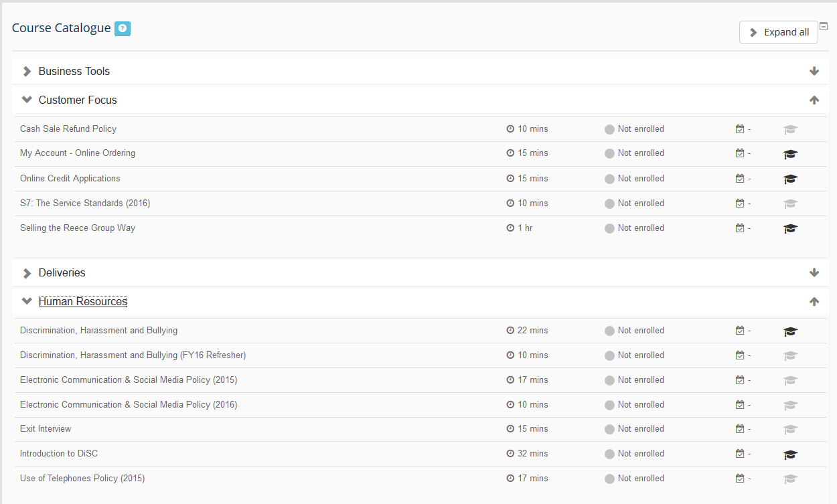Click the up arrow on Human Resources row
The image size is (837, 504).
[814, 301]
